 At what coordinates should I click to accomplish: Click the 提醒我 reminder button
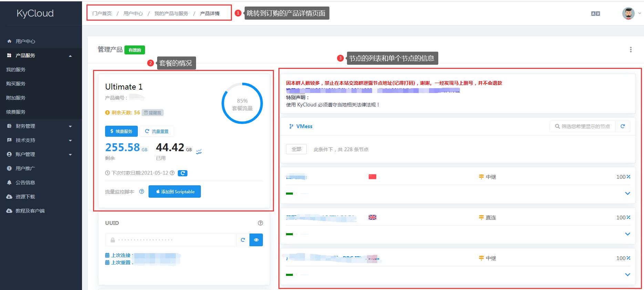pos(153,113)
